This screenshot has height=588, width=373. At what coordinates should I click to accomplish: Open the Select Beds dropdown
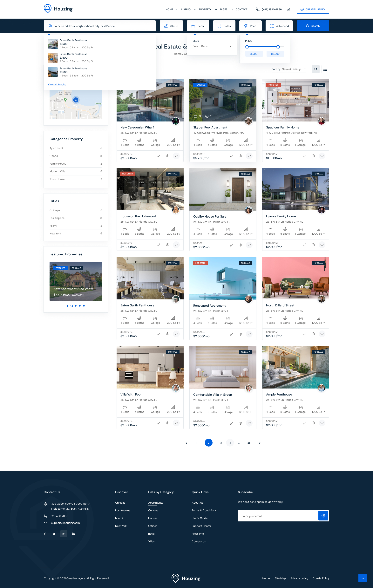pos(212,46)
